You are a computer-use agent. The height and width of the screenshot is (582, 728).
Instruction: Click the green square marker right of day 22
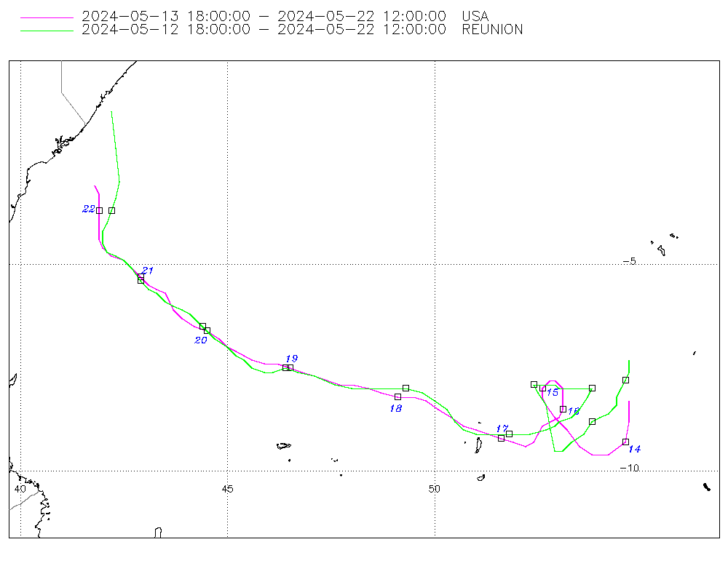click(111, 210)
